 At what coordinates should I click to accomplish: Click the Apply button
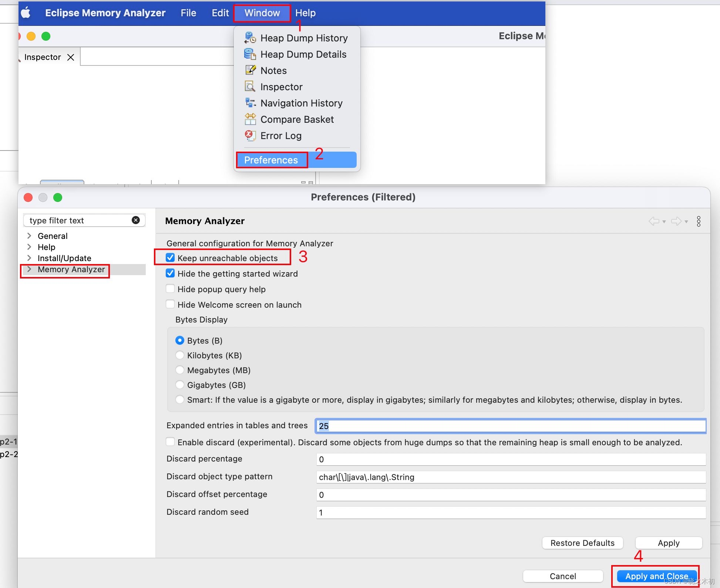click(669, 543)
